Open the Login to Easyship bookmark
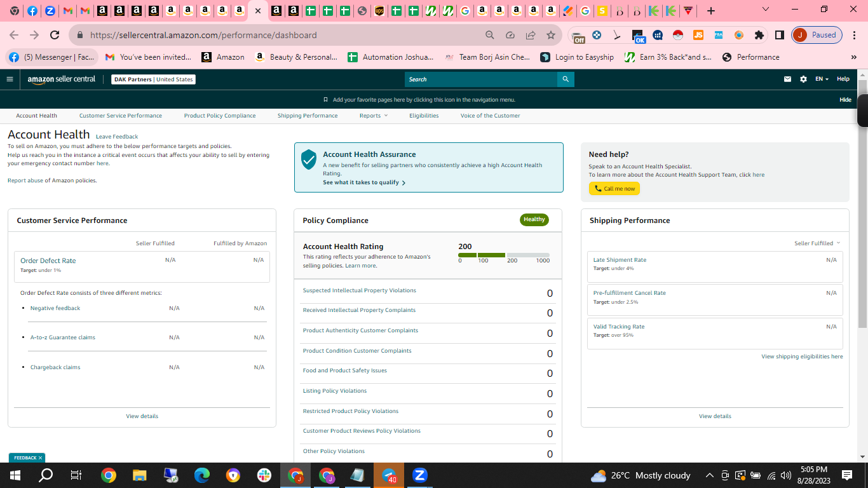Screen dimensions: 868x488 (x=577, y=57)
